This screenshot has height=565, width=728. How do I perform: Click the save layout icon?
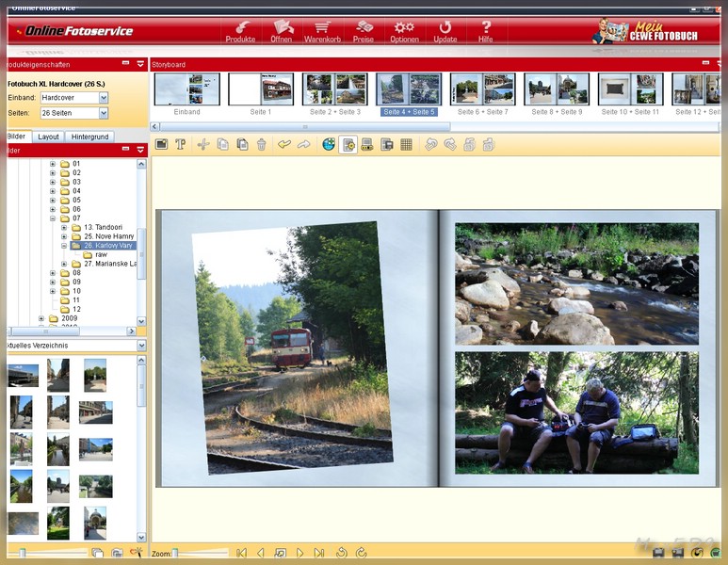pyautogui.click(x=387, y=144)
